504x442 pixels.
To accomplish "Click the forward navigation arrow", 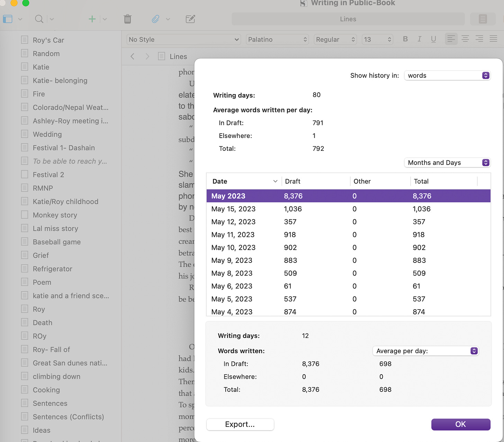I will coord(147,56).
